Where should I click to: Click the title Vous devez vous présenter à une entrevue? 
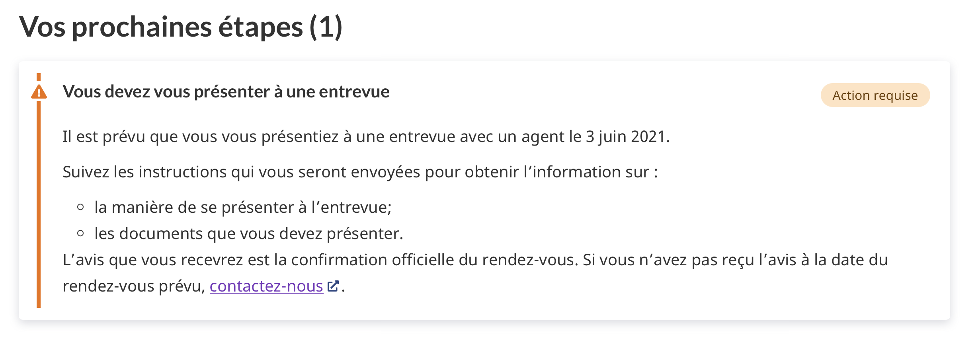coord(226,92)
